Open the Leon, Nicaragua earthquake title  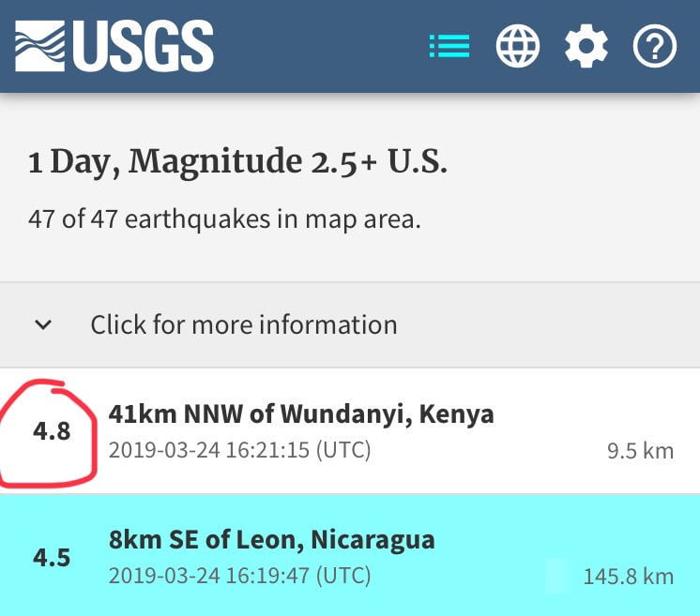[x=272, y=540]
